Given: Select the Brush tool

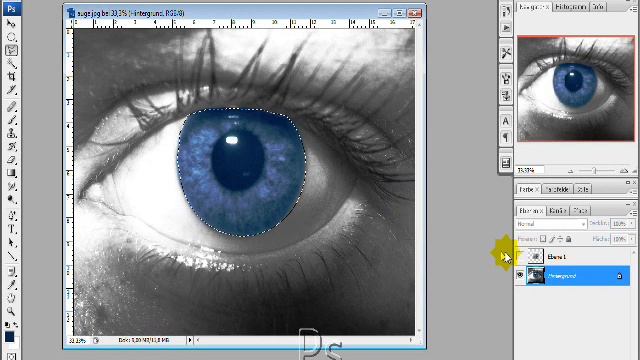Looking at the screenshot, I should [x=11, y=120].
